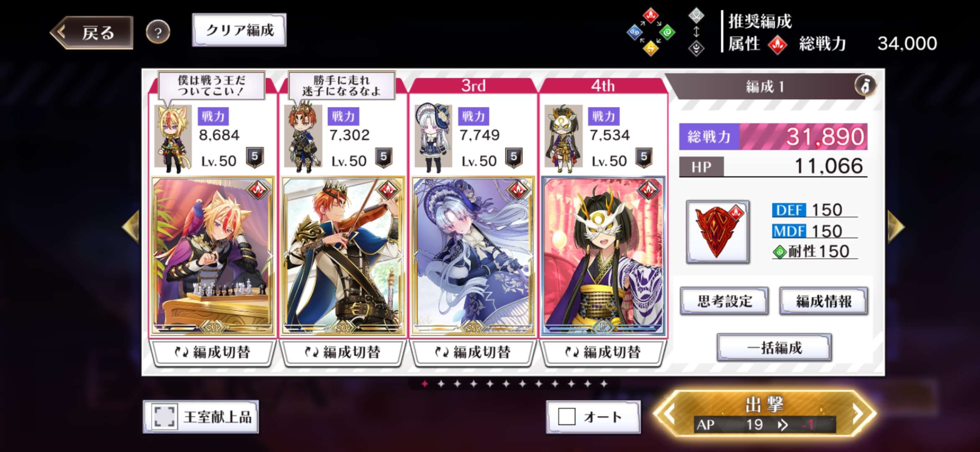
Task: Tap the formation rename pencil icon
Action: point(865,86)
